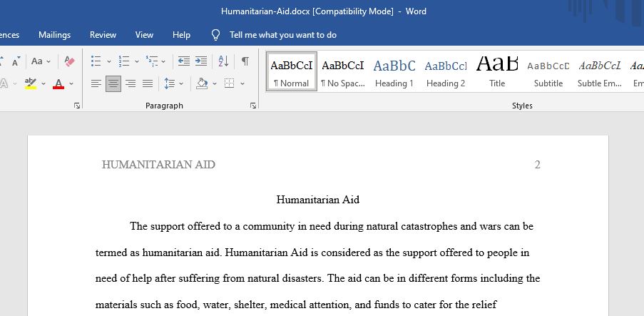Sort text with the A-Z icon
This screenshot has height=316, width=644.
(x=223, y=61)
